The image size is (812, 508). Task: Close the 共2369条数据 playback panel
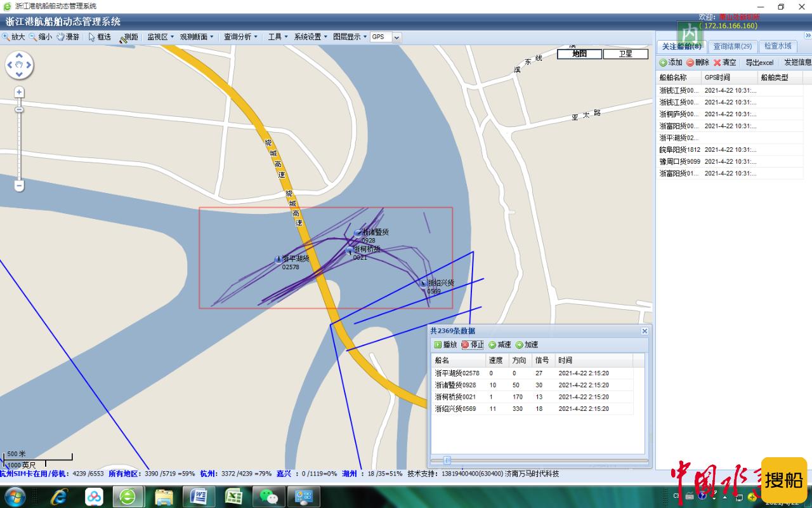click(645, 331)
